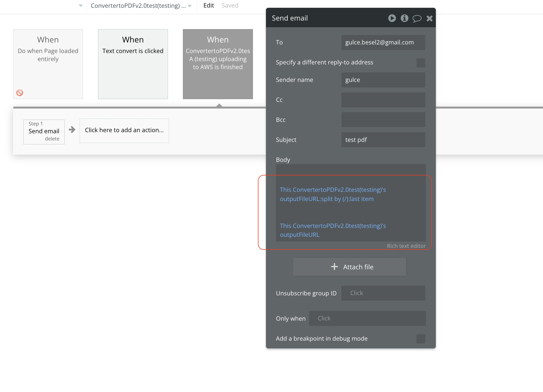
Task: Open the Rich text editor
Action: click(x=406, y=246)
